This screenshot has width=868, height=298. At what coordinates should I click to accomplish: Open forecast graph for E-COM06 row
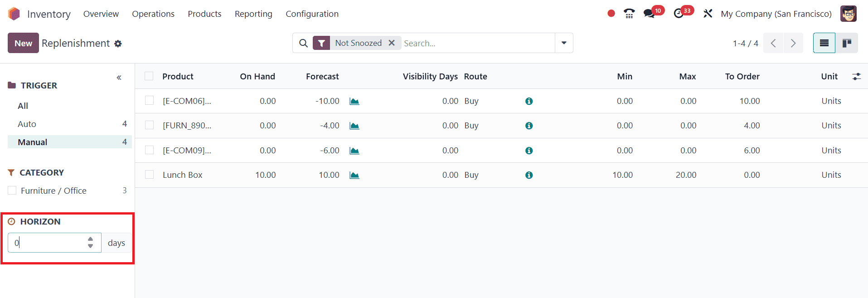354,101
